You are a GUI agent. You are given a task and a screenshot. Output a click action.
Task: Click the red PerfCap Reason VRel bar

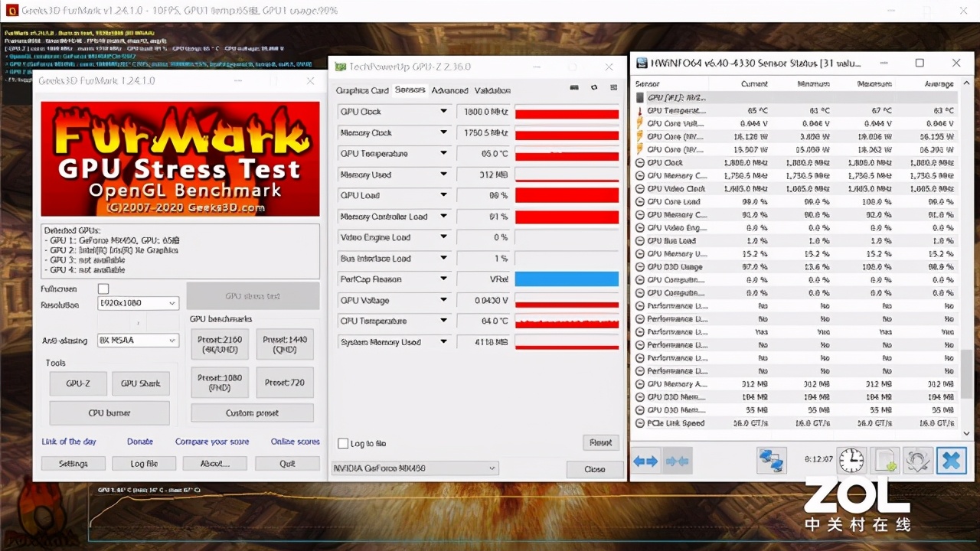pos(567,279)
